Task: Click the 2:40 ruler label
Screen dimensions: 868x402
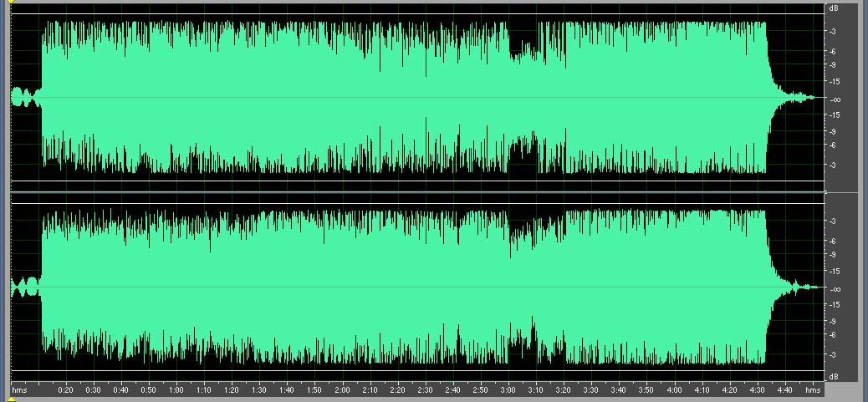Action: 453,390
